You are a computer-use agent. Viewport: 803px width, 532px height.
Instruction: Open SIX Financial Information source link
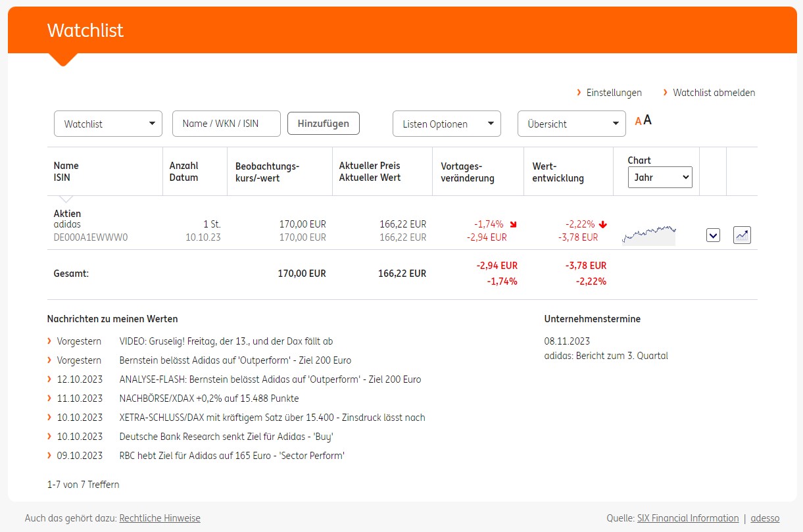click(x=688, y=518)
